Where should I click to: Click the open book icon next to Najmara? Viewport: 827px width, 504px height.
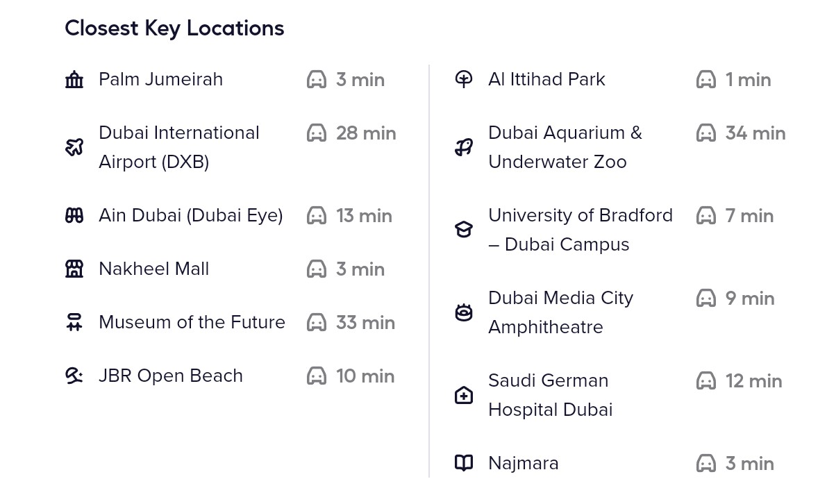[464, 464]
